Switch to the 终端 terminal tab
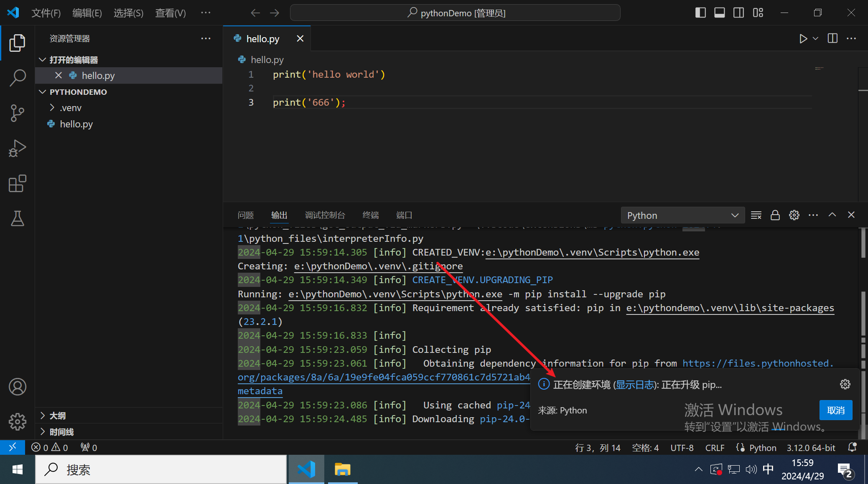Viewport: 868px width, 484px height. tap(370, 215)
